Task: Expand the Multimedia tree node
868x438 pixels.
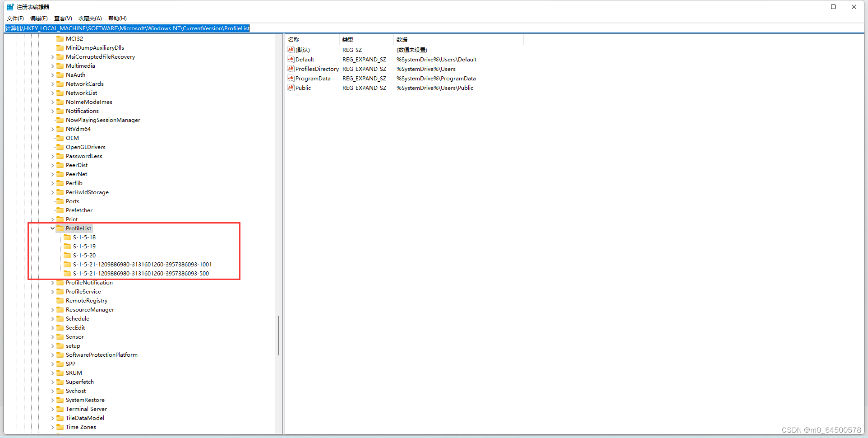Action: coord(52,65)
